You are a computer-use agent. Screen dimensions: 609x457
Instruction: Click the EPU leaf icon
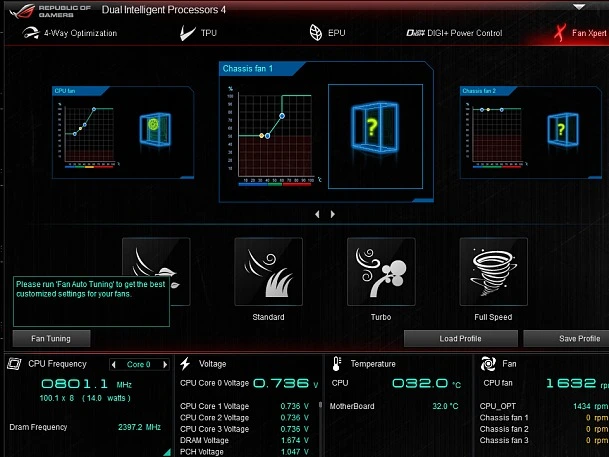[315, 33]
